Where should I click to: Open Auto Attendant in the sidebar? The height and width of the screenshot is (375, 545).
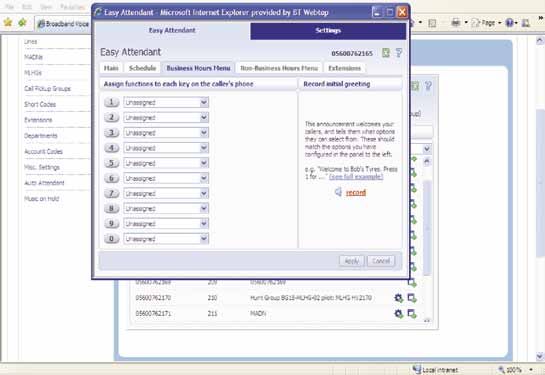pyautogui.click(x=44, y=183)
